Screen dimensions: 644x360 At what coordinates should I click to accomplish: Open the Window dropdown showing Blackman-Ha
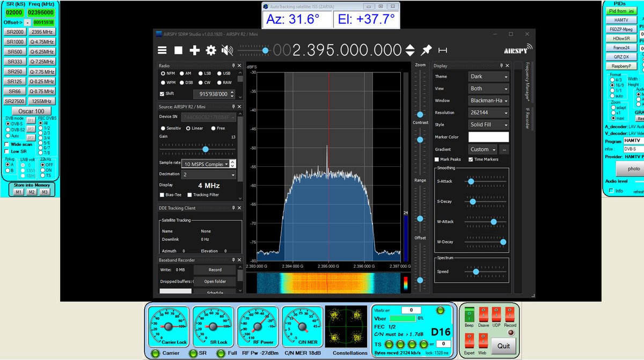(488, 101)
